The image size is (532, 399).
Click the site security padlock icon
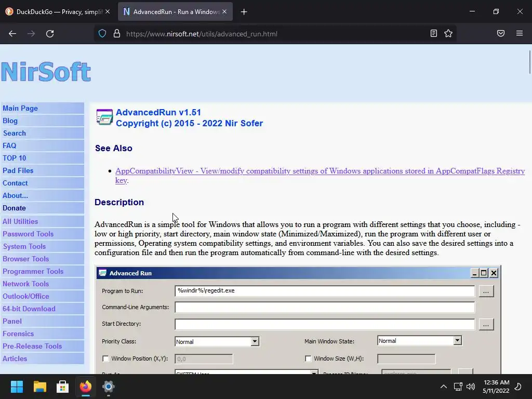[117, 34]
